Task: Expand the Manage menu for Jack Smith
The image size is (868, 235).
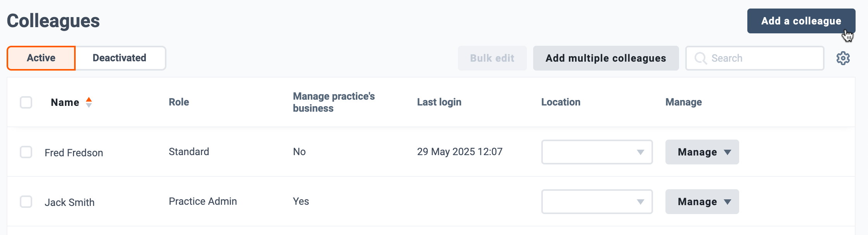Action: click(702, 202)
